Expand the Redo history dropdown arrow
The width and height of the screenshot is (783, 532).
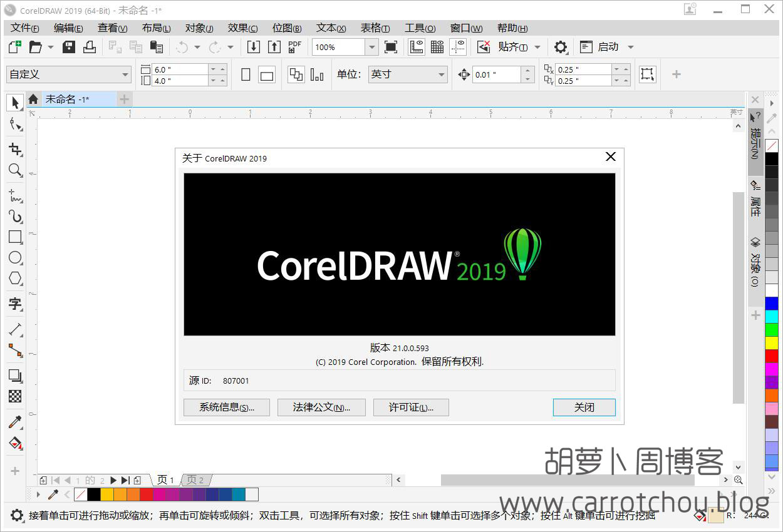(x=230, y=47)
